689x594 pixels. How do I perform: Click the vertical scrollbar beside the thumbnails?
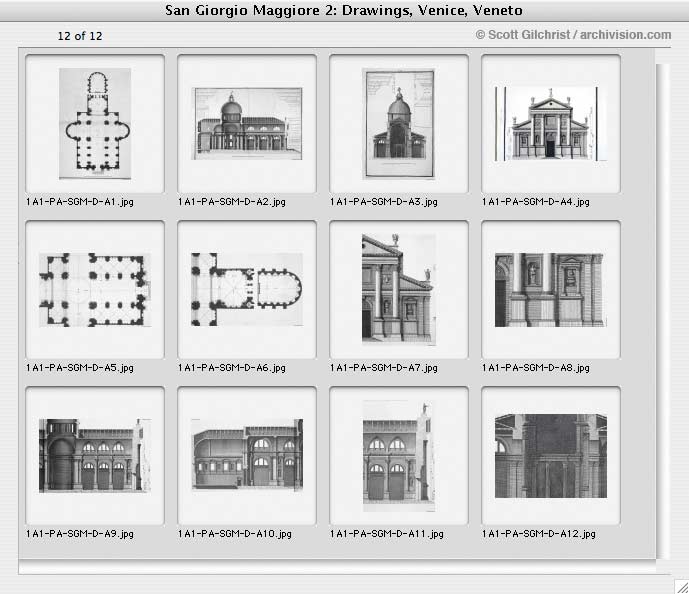(663, 311)
